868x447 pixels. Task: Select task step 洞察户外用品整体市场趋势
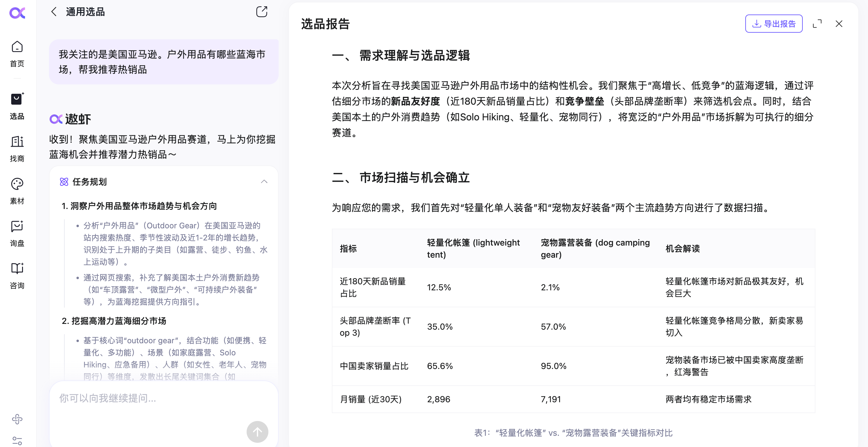[x=139, y=206]
